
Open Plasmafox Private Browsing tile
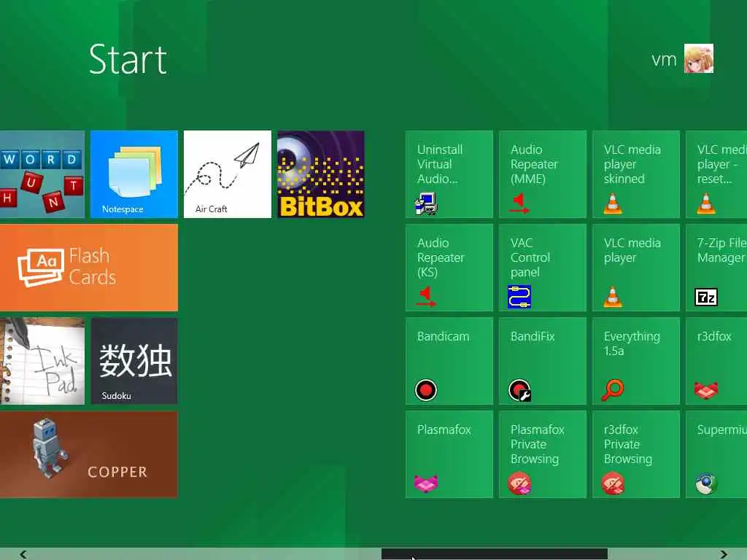[x=543, y=454]
